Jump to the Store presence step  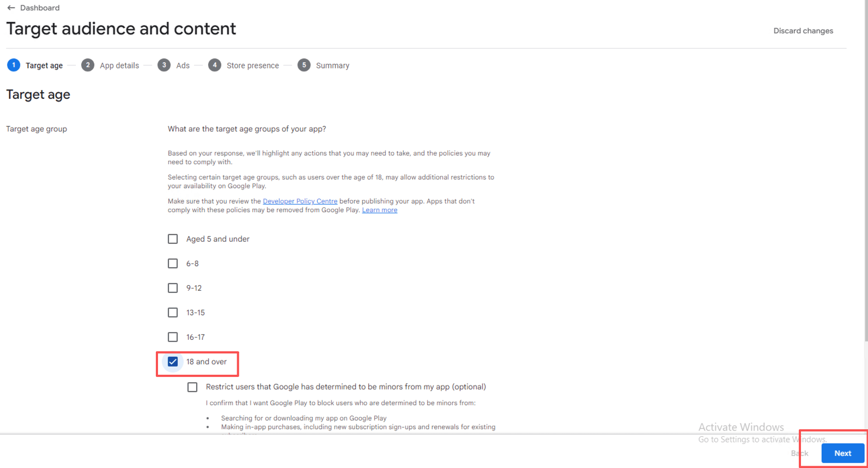(x=252, y=65)
